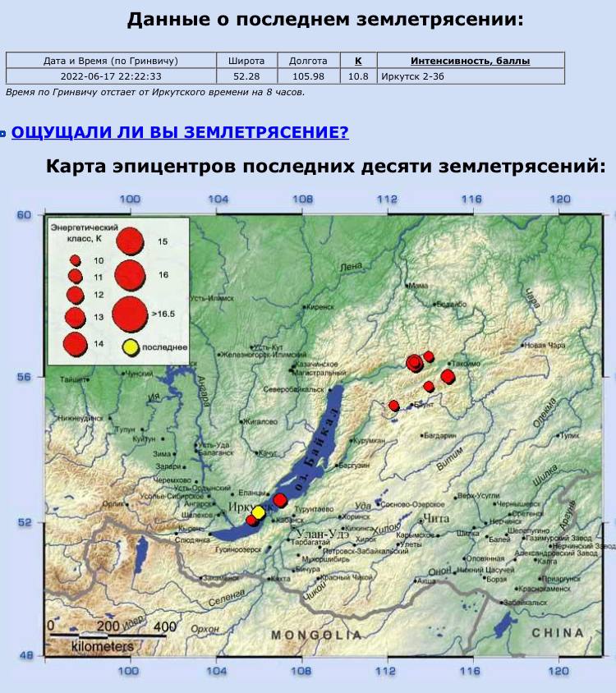616x693 pixels.
Task: Click the 'Тайшет' town label
Action: coord(73,379)
